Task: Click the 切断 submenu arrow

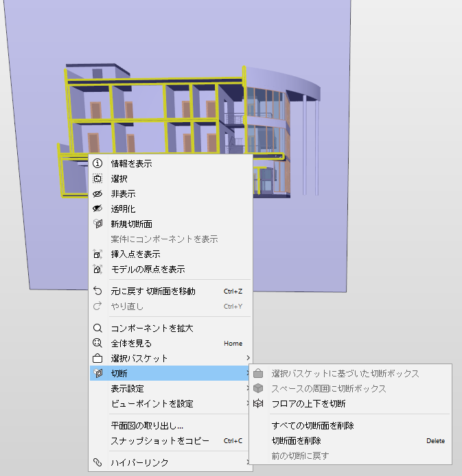Action: pyautogui.click(x=248, y=373)
